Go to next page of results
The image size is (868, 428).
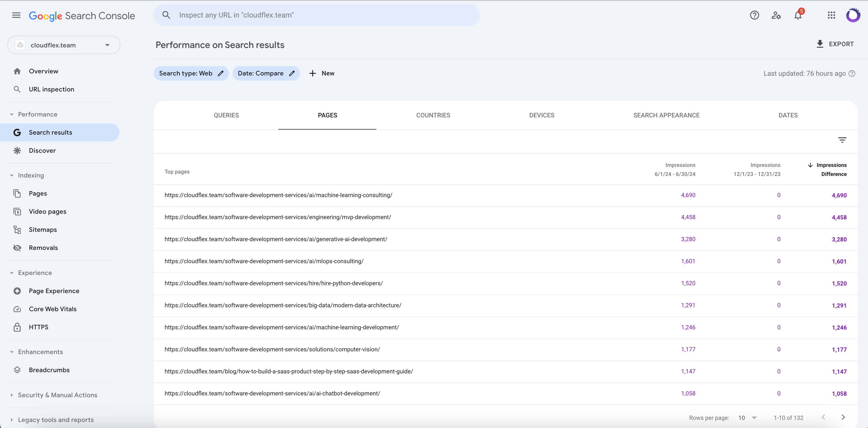(x=843, y=417)
